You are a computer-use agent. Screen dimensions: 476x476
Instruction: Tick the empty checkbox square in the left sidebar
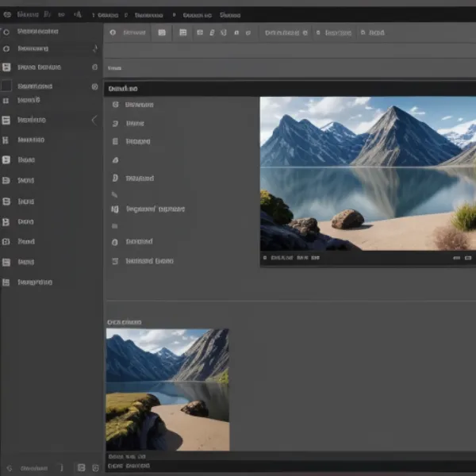6,86
